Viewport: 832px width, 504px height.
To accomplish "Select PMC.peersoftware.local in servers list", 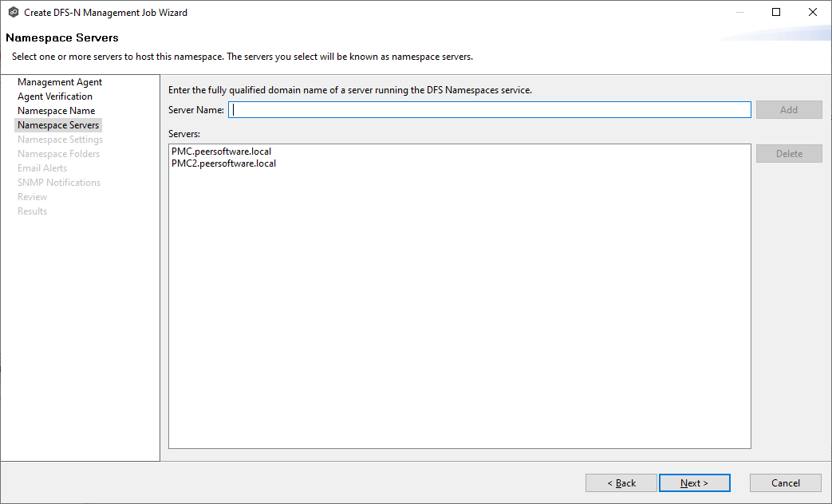I will [x=221, y=152].
